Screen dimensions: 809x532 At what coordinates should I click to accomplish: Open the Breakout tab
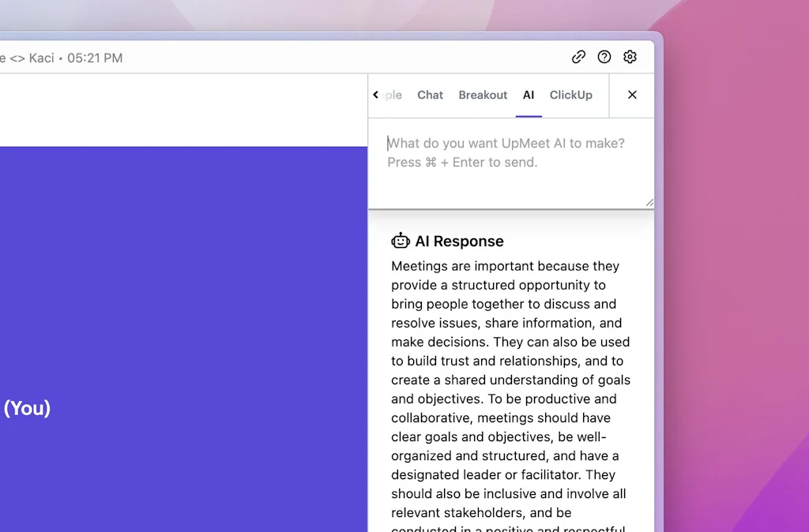483,95
